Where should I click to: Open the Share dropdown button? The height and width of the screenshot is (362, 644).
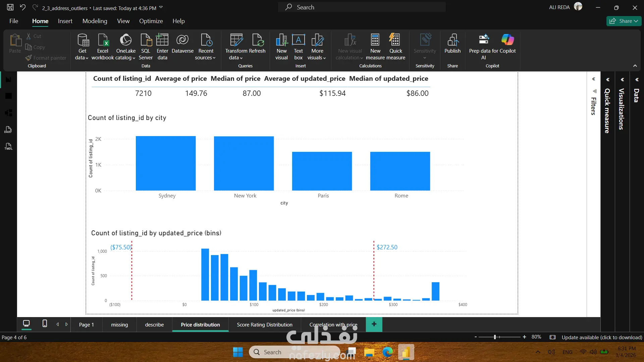click(624, 21)
